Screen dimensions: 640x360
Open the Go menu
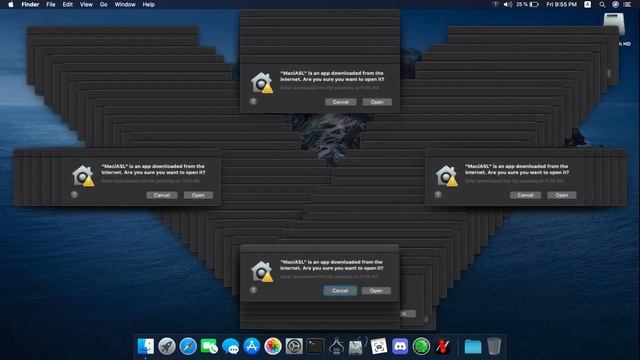[x=104, y=4]
